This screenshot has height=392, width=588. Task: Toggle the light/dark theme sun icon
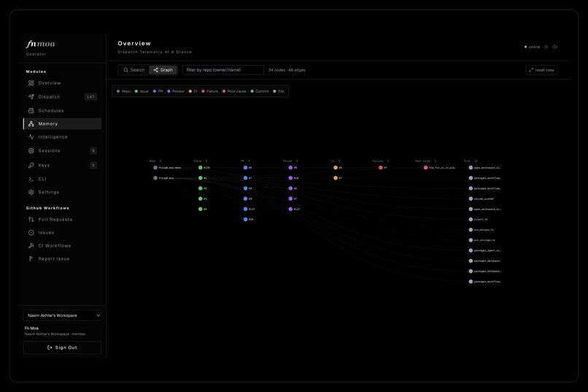[x=546, y=47]
